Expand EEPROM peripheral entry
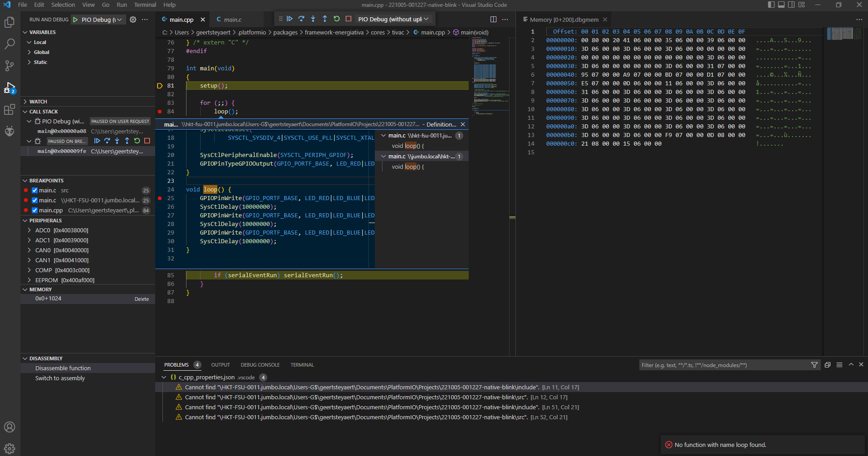The image size is (868, 456). coord(29,280)
